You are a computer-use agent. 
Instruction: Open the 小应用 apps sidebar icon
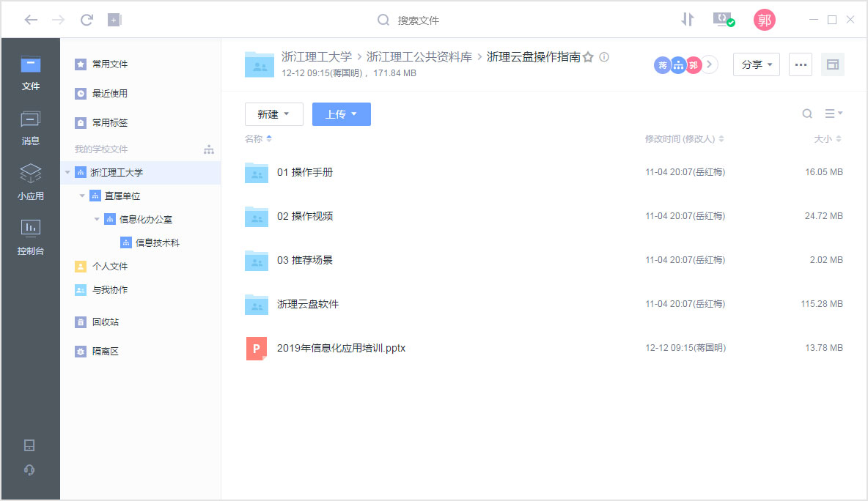(31, 182)
